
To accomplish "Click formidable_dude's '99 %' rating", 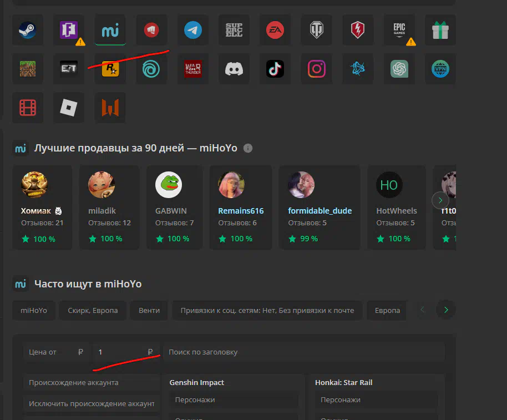I will point(303,239).
